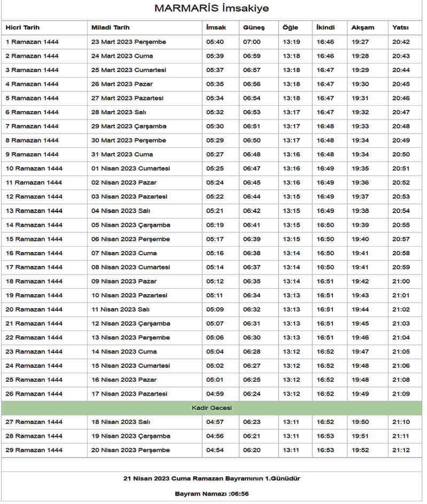The width and height of the screenshot is (427, 504).
Task: Click imsak time 05:32
Action: pos(215,112)
